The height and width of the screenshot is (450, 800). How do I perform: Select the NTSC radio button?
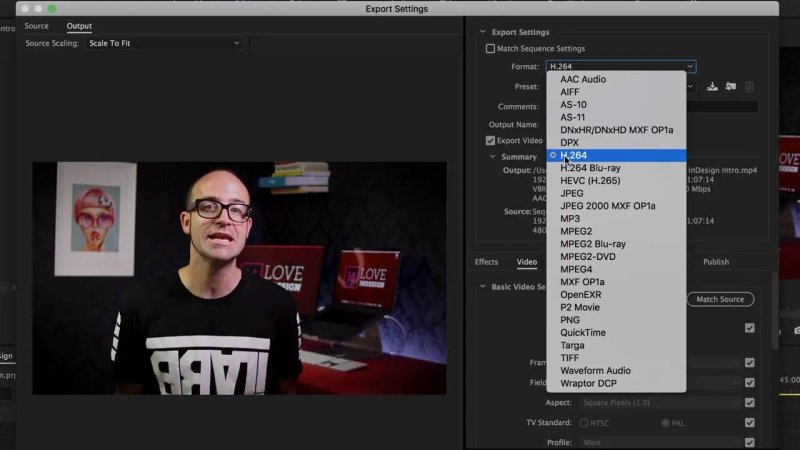[584, 423]
